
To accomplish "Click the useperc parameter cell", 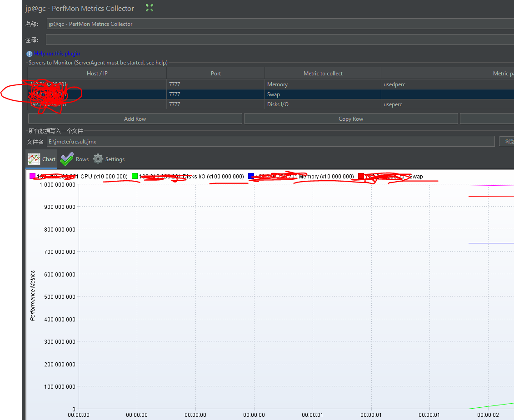I will (448, 104).
